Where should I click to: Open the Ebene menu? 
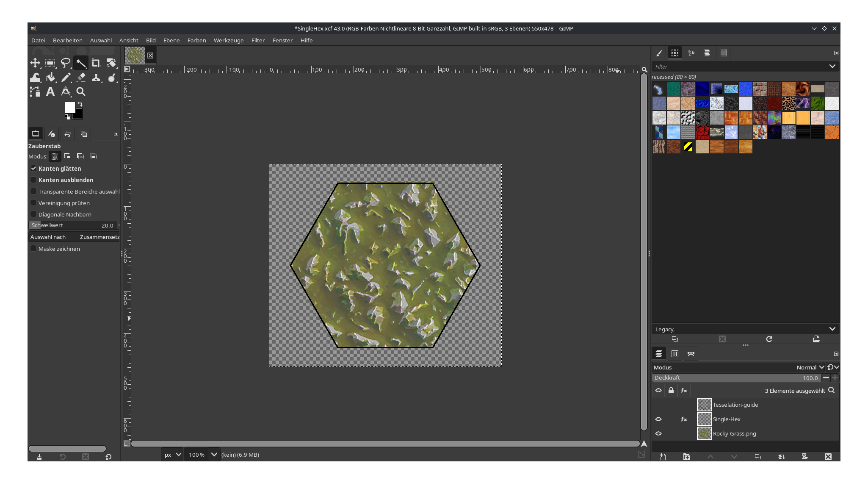click(x=171, y=40)
